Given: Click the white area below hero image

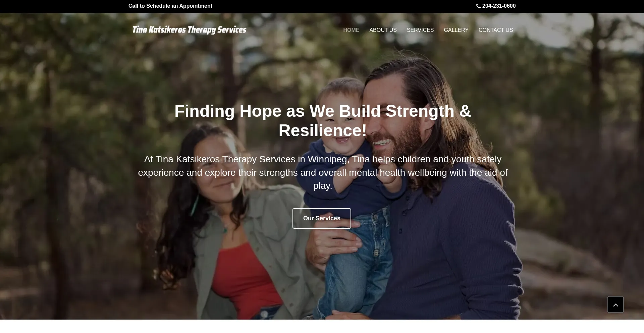Looking at the screenshot, I should 322,326.
